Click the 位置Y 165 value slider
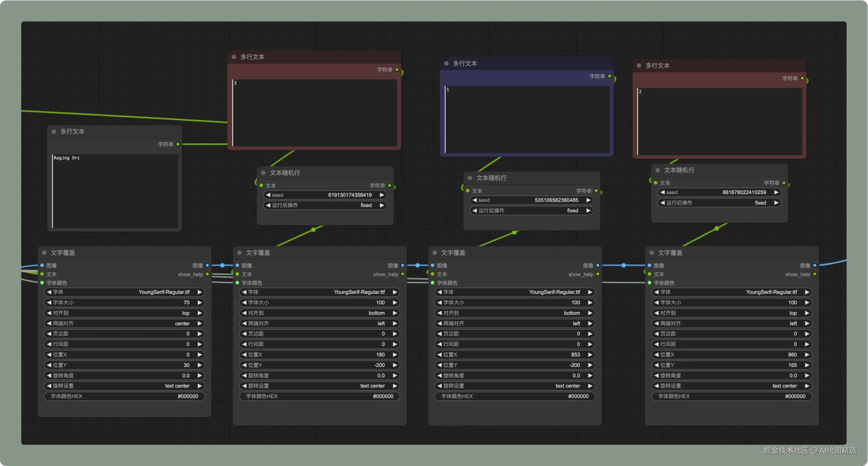 coord(731,365)
